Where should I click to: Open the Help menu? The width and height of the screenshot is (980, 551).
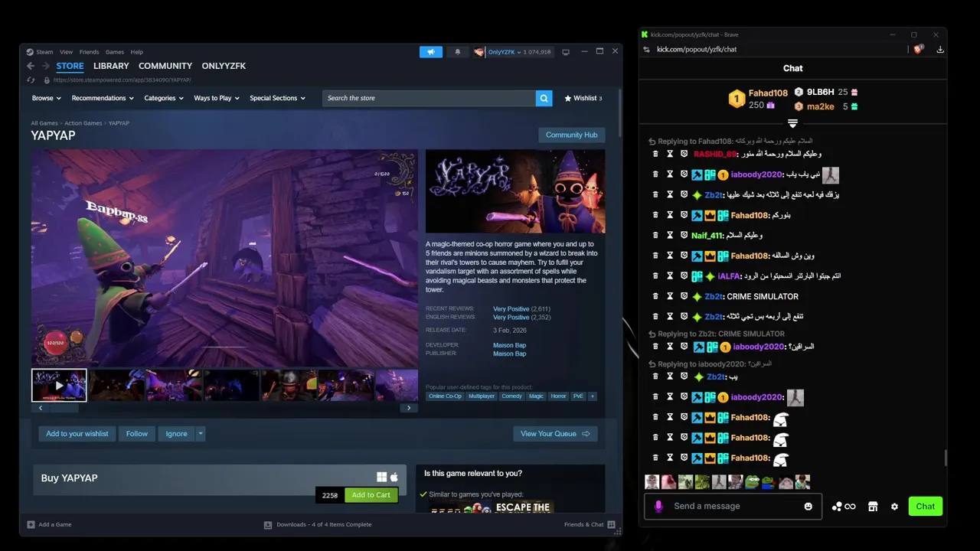[136, 52]
